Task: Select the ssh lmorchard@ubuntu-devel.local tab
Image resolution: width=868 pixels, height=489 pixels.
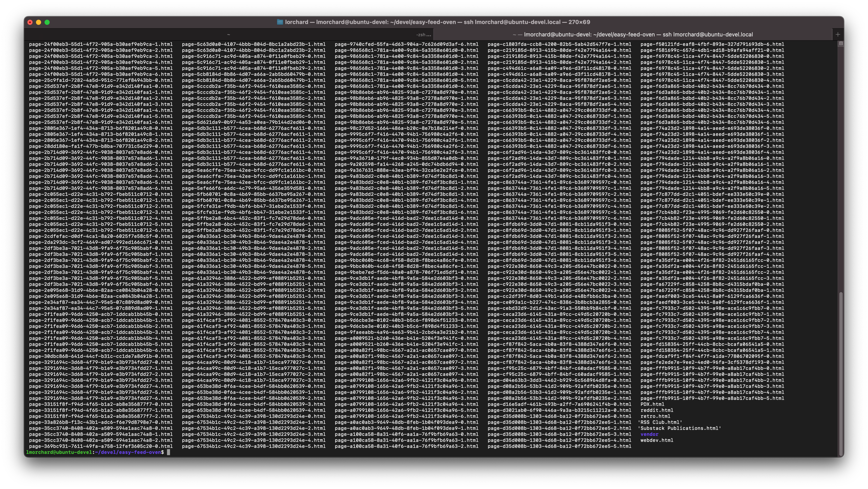Action: tap(632, 34)
